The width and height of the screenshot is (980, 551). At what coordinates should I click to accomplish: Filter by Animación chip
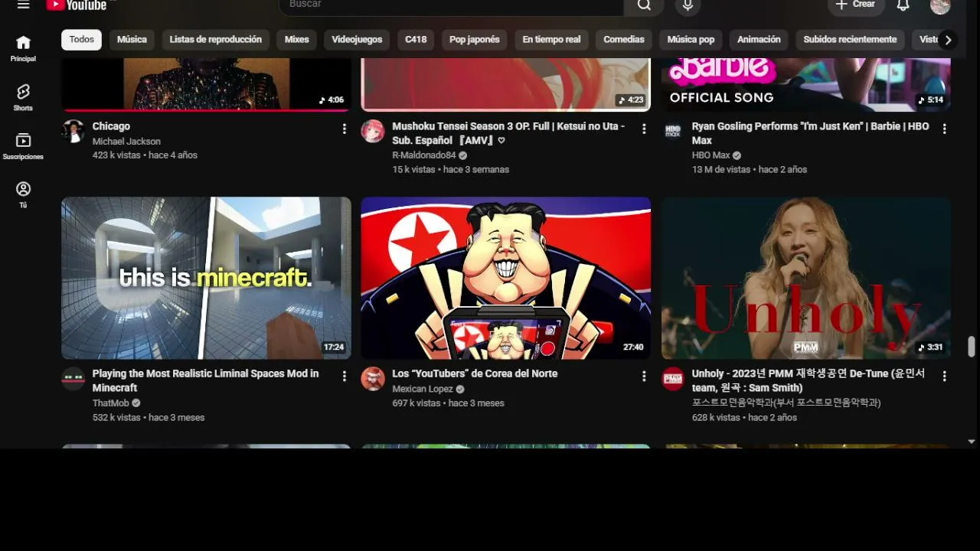tap(759, 40)
